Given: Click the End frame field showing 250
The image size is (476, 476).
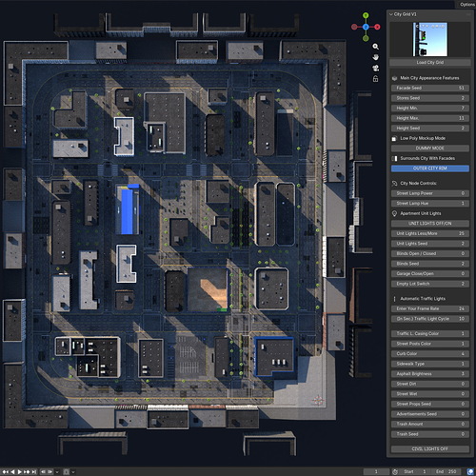Looking at the screenshot, I should (x=447, y=471).
